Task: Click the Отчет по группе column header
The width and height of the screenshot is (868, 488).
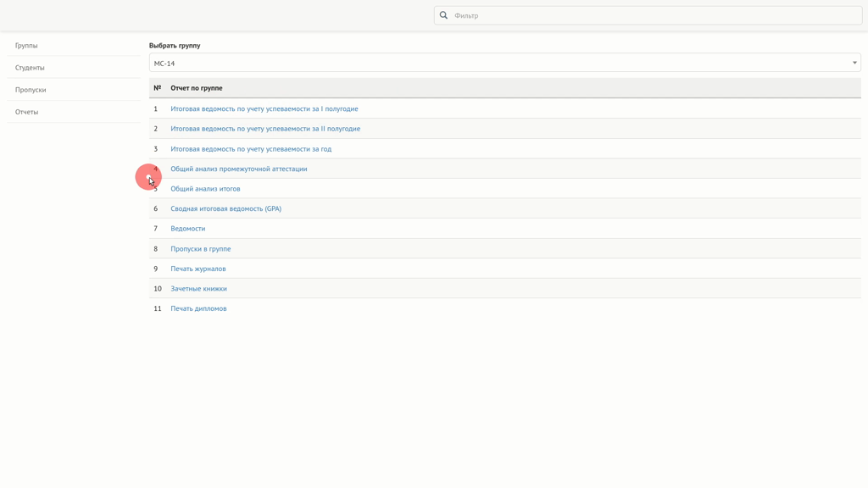Action: [197, 88]
